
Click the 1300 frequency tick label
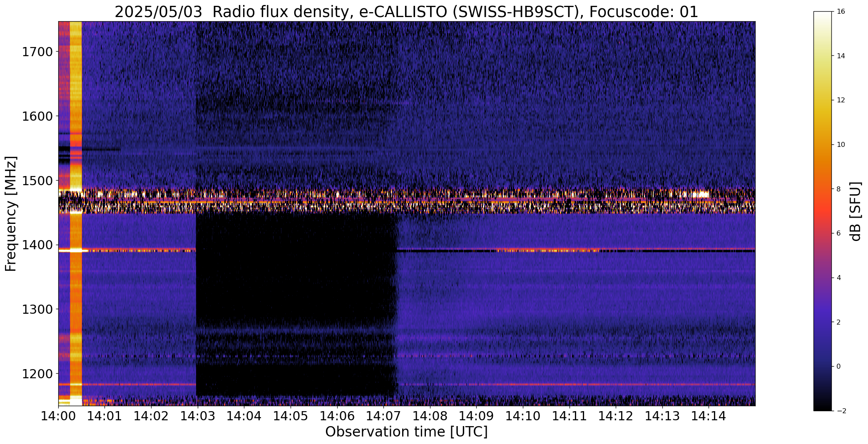(37, 309)
